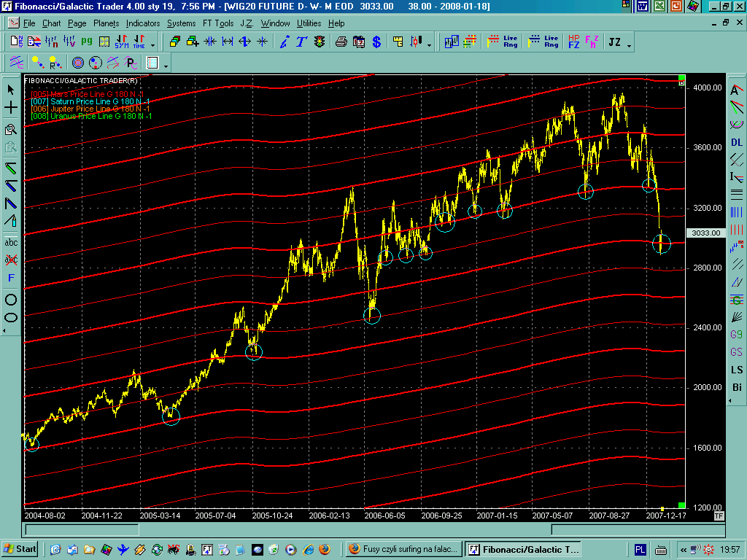Click the blue F Fibonacci tool
The height and width of the screenshot is (560, 747).
tap(11, 278)
